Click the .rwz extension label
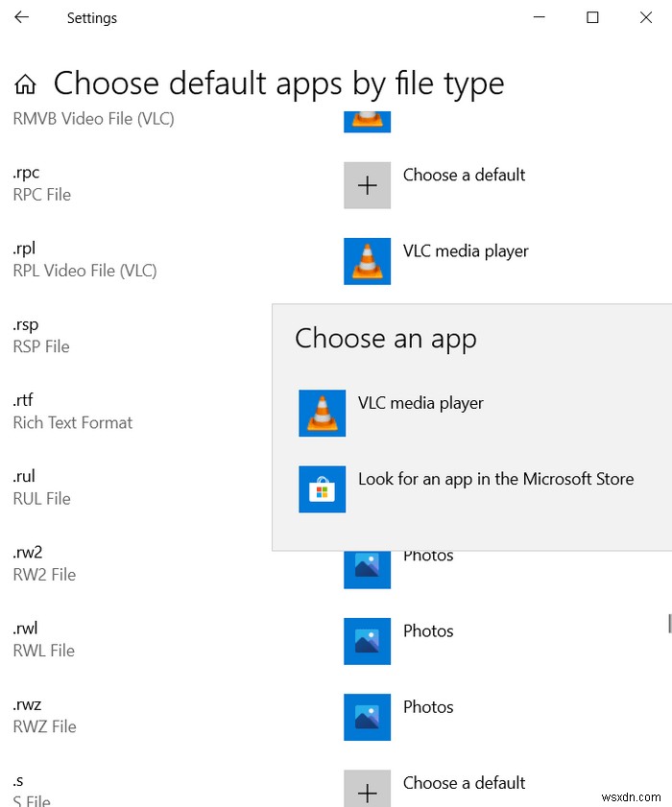The width and height of the screenshot is (672, 807). (27, 704)
